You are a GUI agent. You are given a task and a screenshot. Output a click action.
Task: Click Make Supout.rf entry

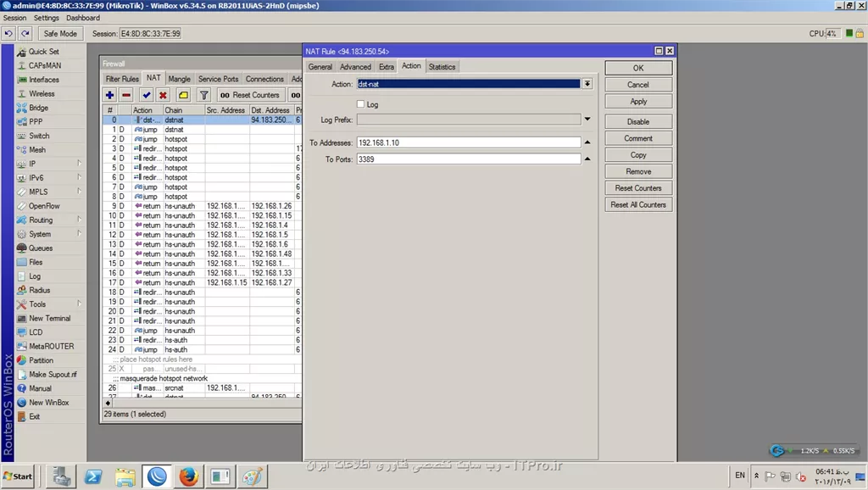pos(53,375)
